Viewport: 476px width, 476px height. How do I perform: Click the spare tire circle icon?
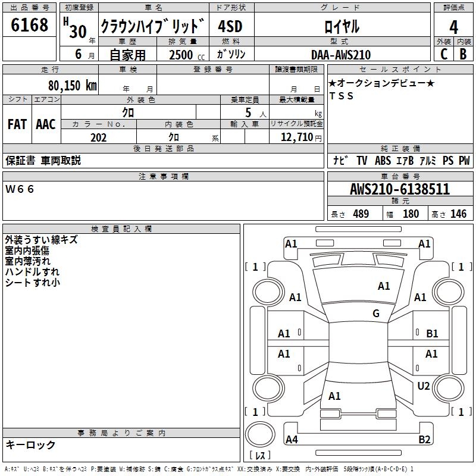(x=260, y=434)
